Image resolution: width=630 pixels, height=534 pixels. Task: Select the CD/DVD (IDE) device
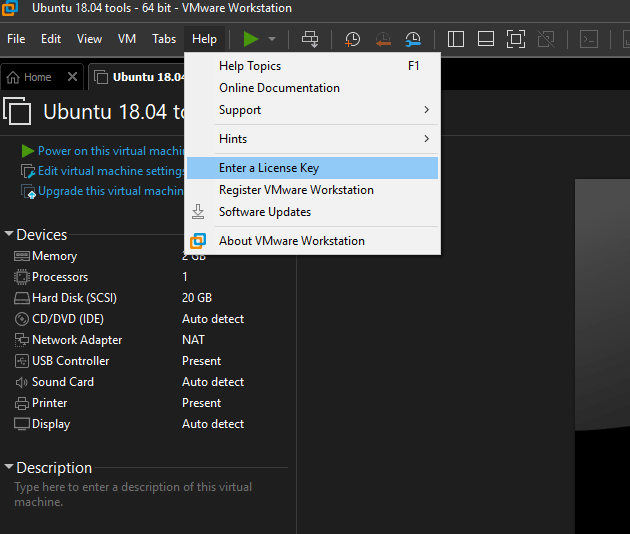coord(149,319)
